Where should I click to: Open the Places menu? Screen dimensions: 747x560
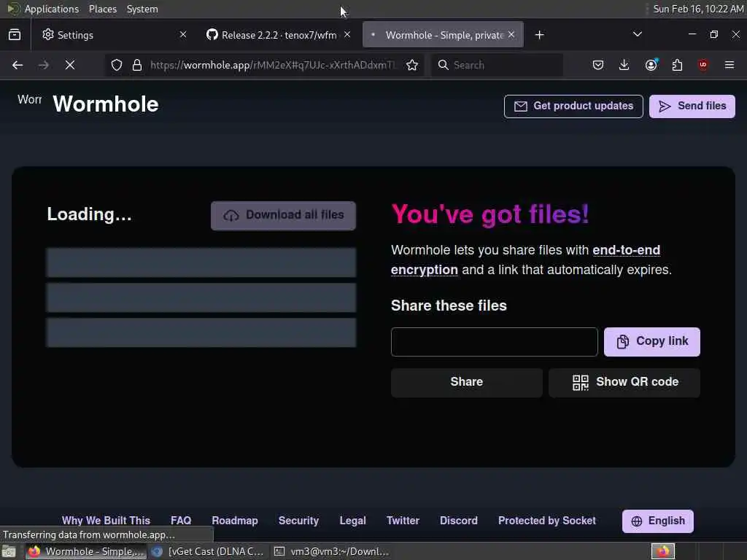(x=103, y=9)
